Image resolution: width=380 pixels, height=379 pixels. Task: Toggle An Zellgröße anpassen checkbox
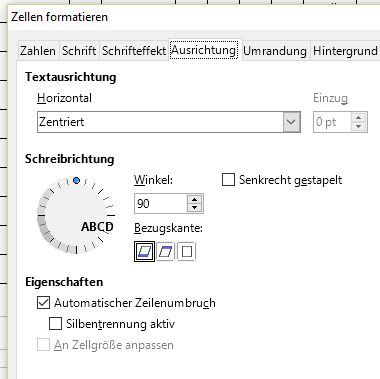tap(43, 345)
